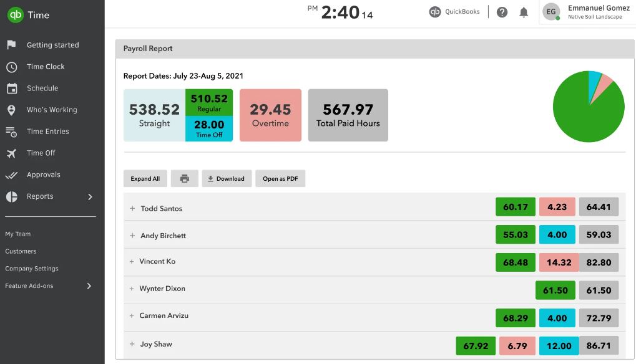Screen dimensions: 636x364
Task: Expand the Todd Santos row
Action: coord(132,209)
